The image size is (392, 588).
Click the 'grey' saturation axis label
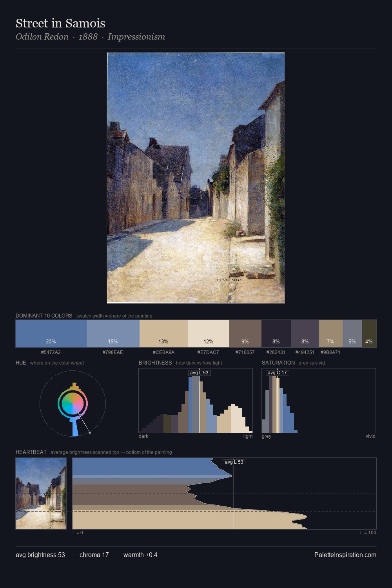(x=267, y=436)
